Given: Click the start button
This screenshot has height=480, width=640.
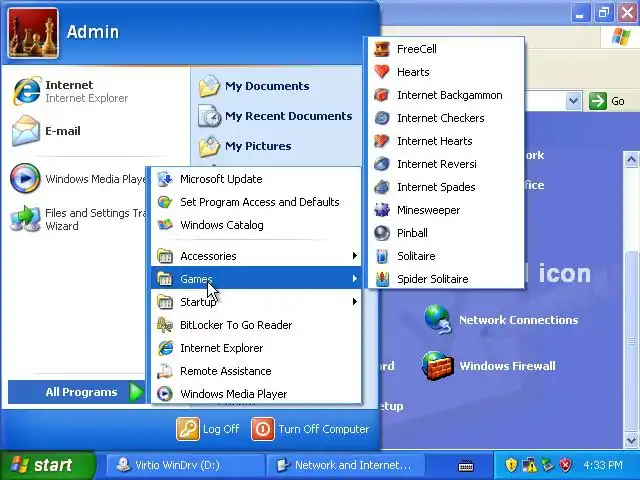Looking at the screenshot, I should coord(48,465).
